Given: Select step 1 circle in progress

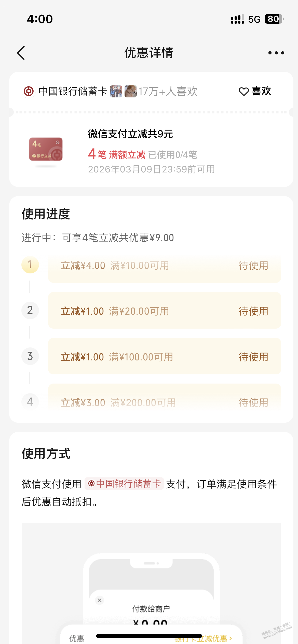Looking at the screenshot, I should coord(30,265).
